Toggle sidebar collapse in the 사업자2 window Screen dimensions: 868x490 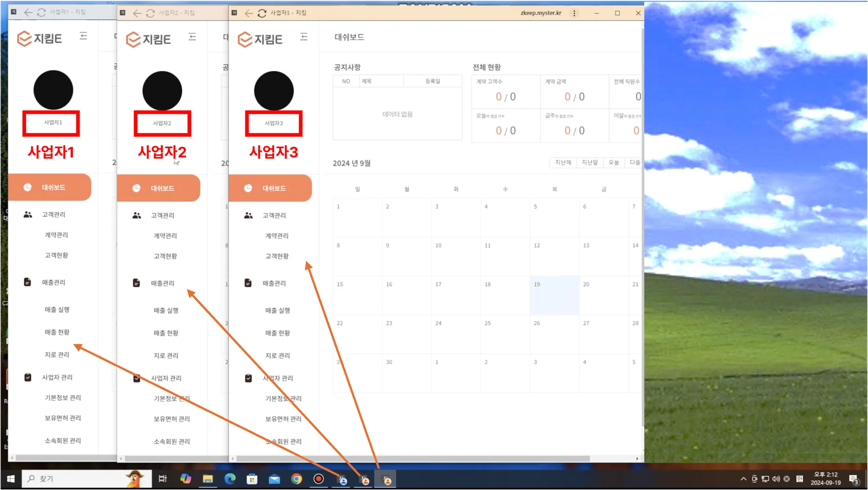pos(192,37)
